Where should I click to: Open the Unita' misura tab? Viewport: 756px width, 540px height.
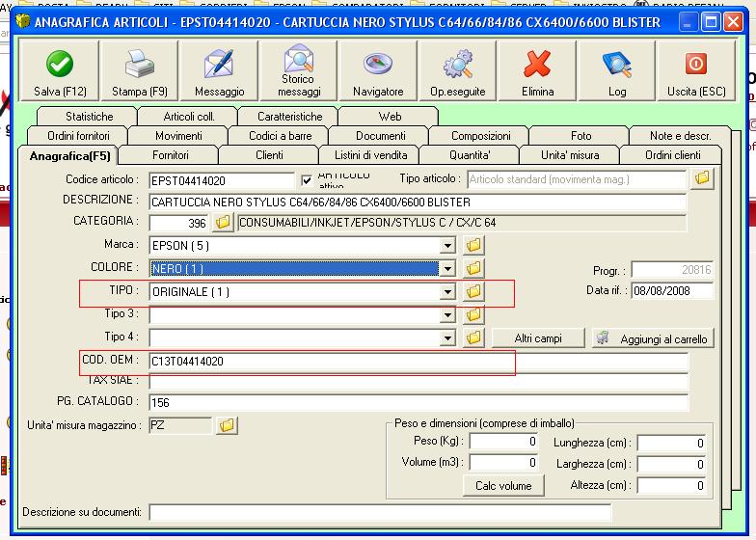[570, 155]
